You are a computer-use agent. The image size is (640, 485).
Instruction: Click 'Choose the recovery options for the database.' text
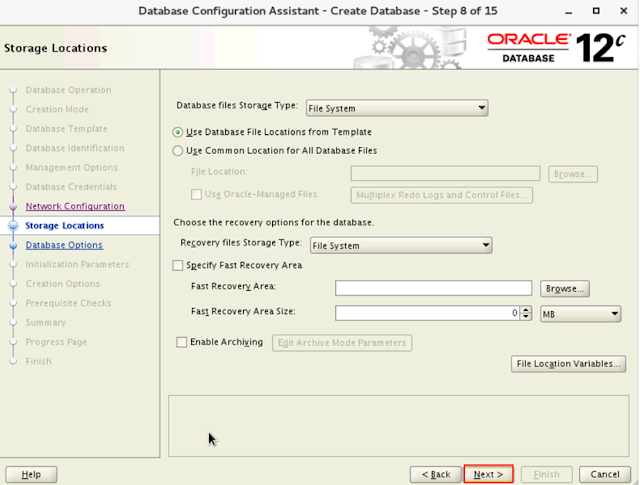coord(274,222)
